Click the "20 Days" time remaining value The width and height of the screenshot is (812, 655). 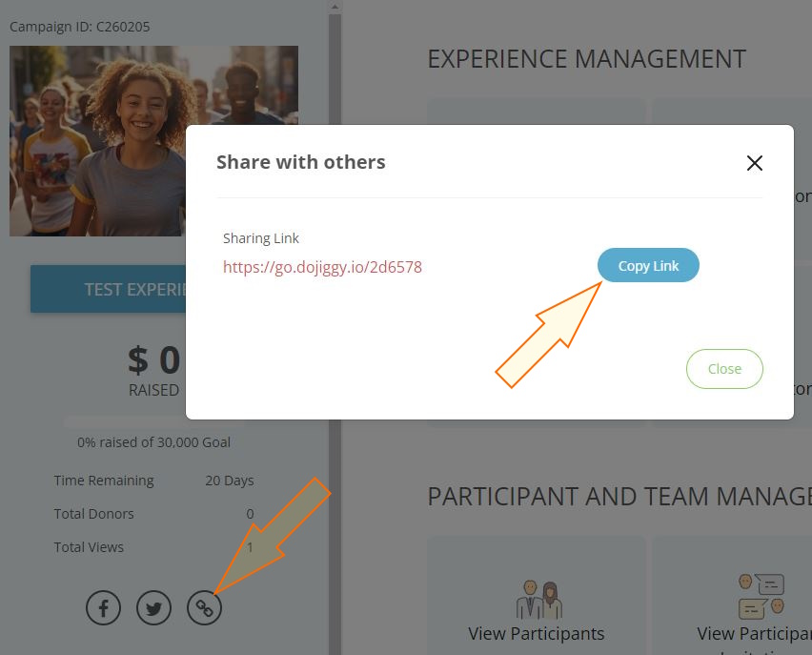coord(230,481)
